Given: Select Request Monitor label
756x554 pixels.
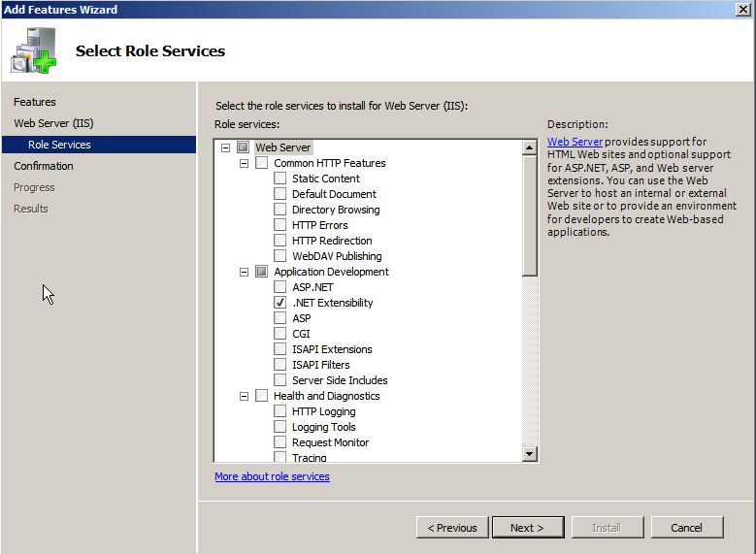Looking at the screenshot, I should 330,442.
